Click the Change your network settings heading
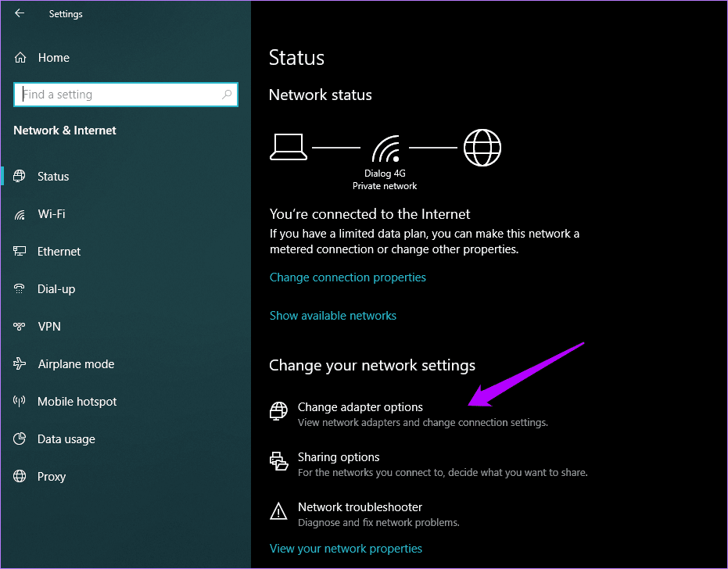 (x=372, y=366)
